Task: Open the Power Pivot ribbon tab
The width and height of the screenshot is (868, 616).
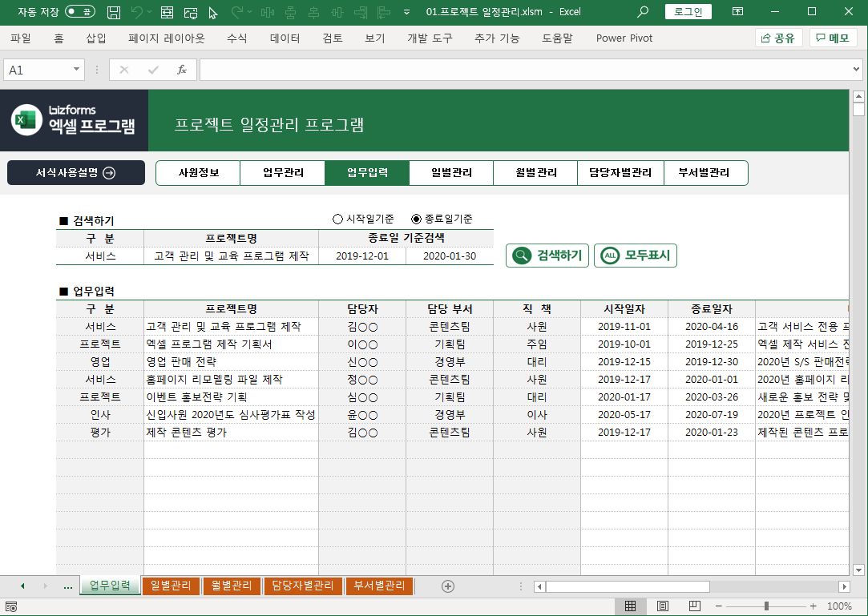Action: [x=624, y=38]
